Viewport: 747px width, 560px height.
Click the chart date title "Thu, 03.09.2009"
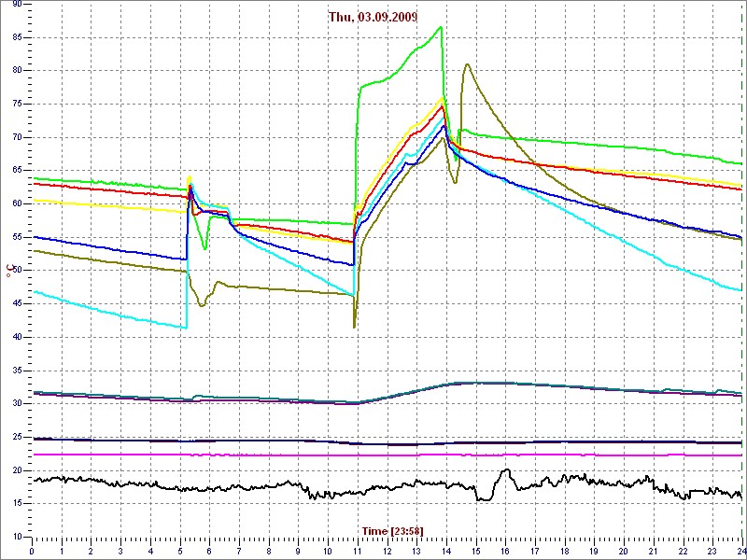[x=373, y=17]
